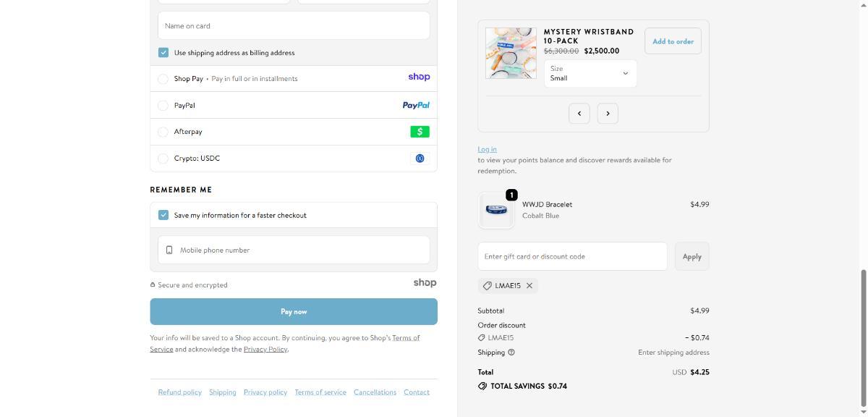Click the WWJD Bracelet product thumbnail
Viewport: 868px width, 417px height.
pyautogui.click(x=496, y=210)
